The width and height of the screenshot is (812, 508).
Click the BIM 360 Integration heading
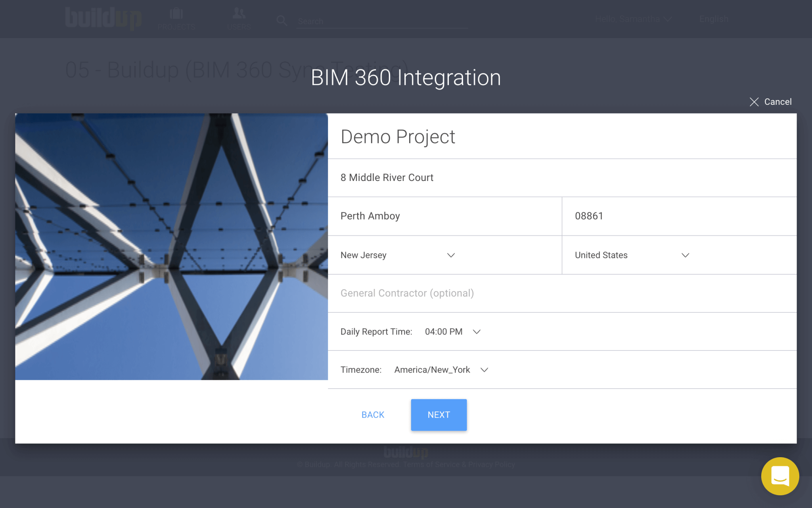(x=406, y=77)
